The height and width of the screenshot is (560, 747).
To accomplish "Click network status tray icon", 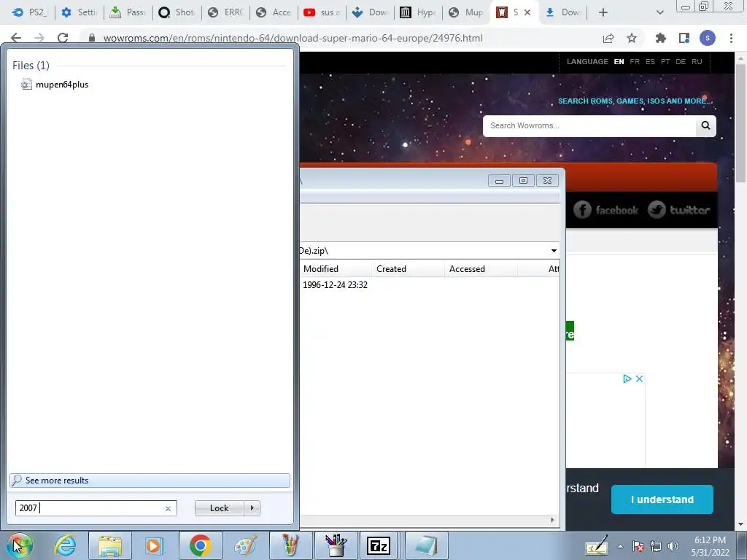I will (656, 546).
